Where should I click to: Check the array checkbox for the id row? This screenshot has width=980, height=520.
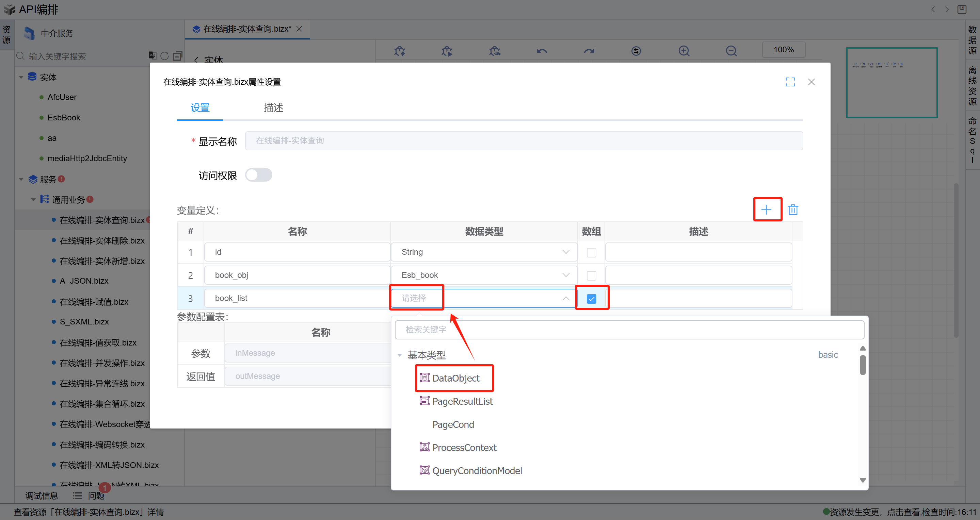point(591,252)
